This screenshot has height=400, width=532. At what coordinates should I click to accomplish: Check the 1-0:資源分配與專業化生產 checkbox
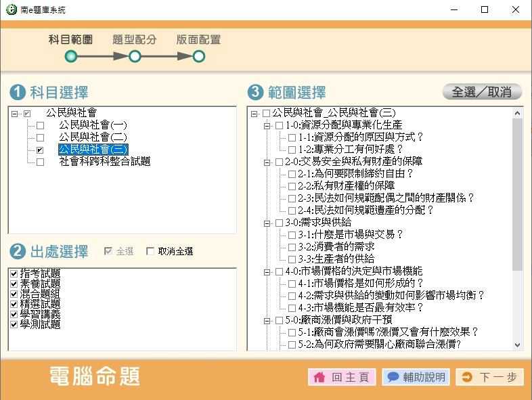(x=280, y=125)
